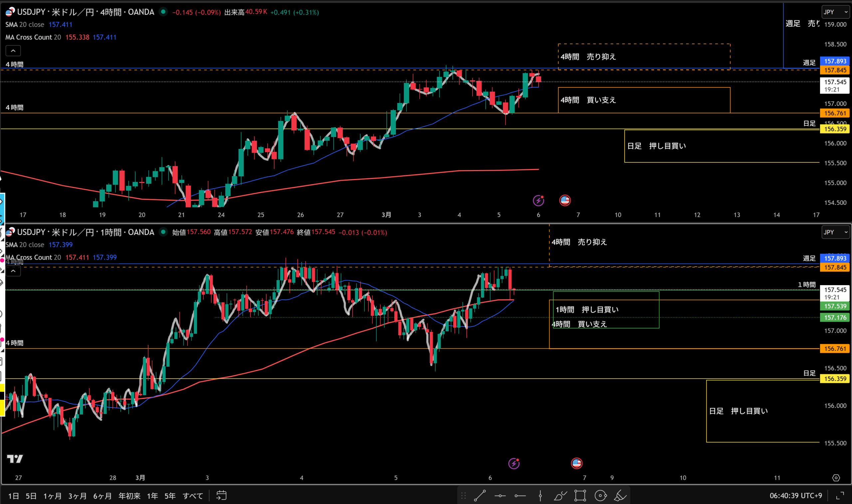
Task: Open chart scale settings gear icon
Action: click(836, 478)
